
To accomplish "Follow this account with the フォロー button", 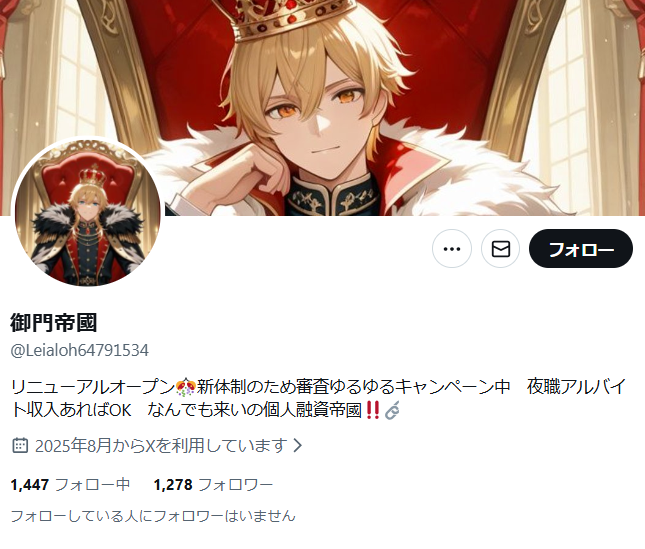I will [x=581, y=249].
